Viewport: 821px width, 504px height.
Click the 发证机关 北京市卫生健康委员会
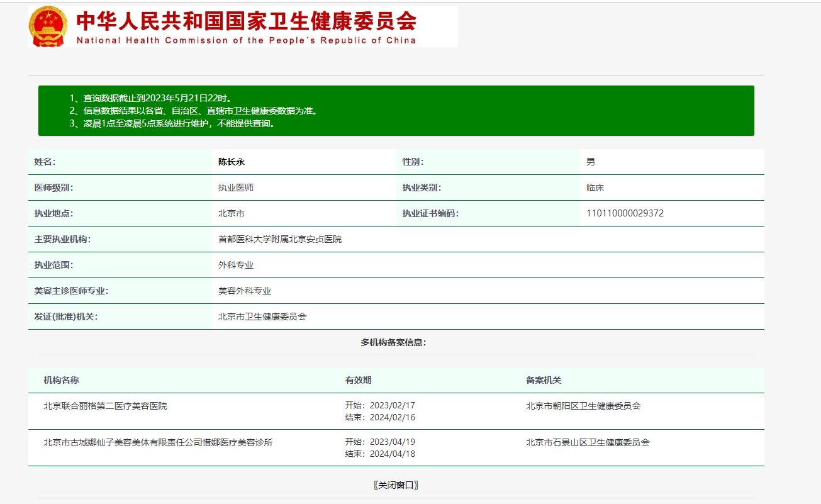262,316
